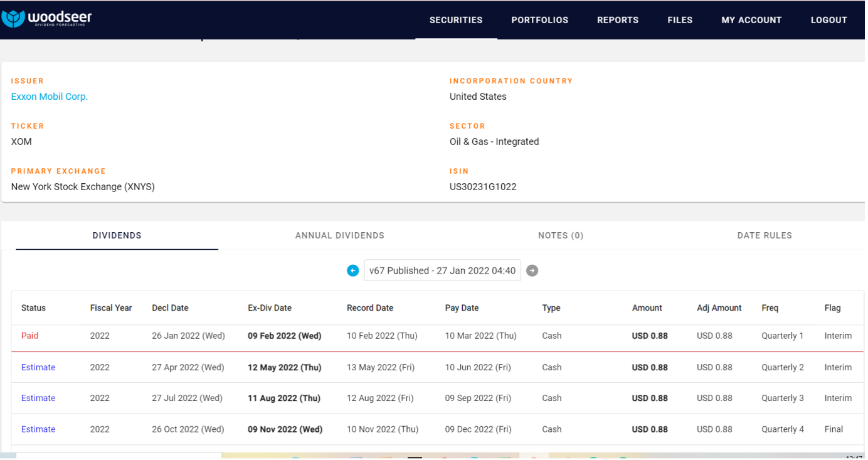Open the Files menu
The width and height of the screenshot is (868, 460).
point(680,20)
